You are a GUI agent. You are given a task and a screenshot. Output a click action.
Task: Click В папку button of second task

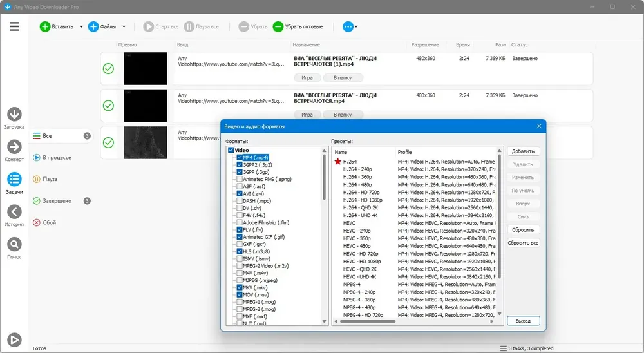[x=343, y=115]
